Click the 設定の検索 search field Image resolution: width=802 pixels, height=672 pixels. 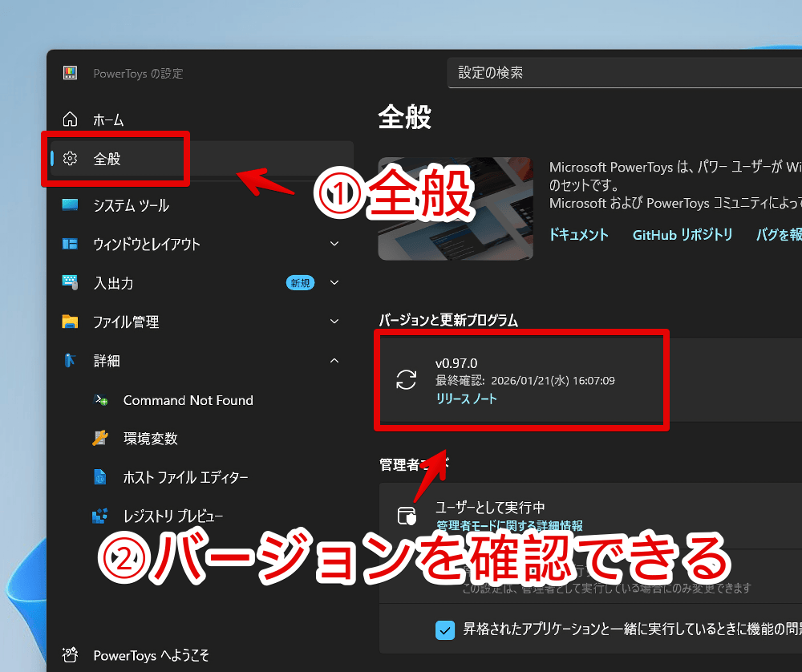tap(618, 73)
